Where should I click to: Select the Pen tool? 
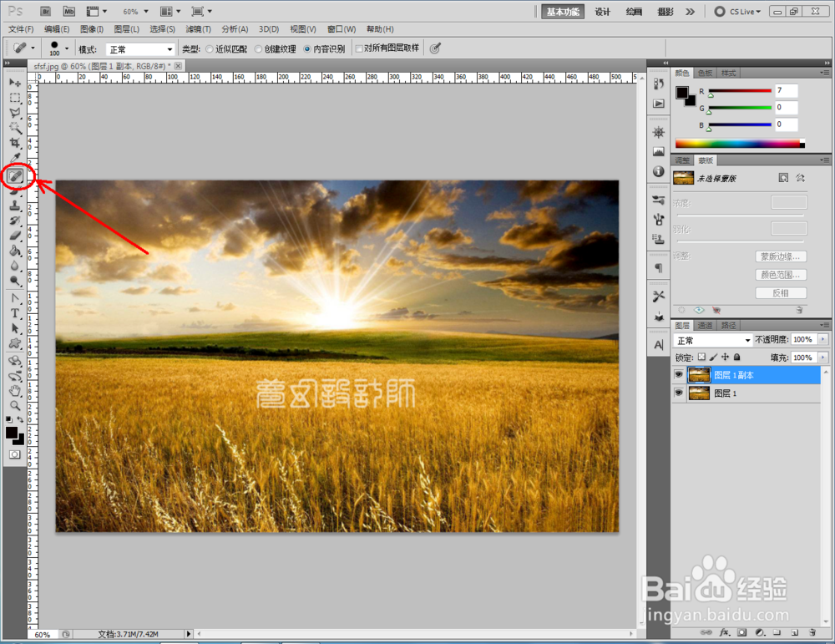click(15, 298)
